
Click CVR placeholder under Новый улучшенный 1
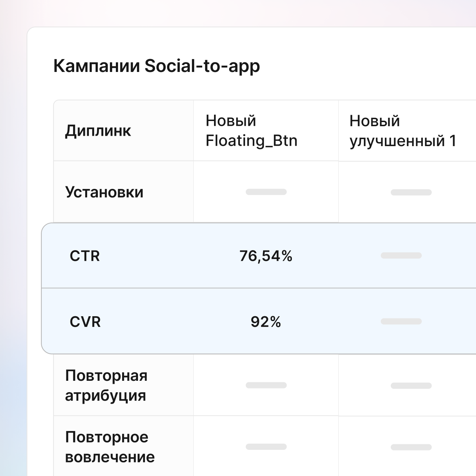[x=401, y=321]
